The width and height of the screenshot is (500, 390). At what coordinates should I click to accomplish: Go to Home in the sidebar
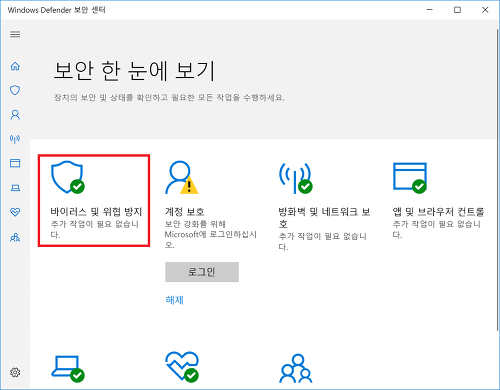click(x=15, y=66)
